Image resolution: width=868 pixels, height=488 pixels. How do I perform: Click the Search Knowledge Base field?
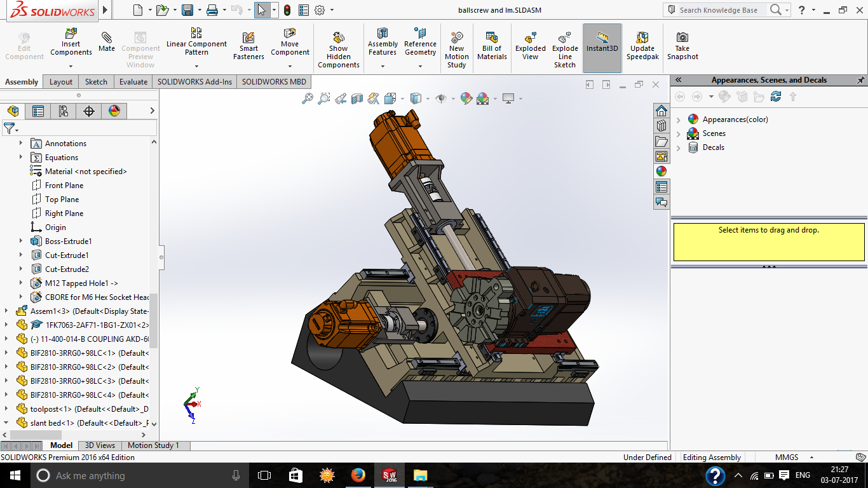717,10
